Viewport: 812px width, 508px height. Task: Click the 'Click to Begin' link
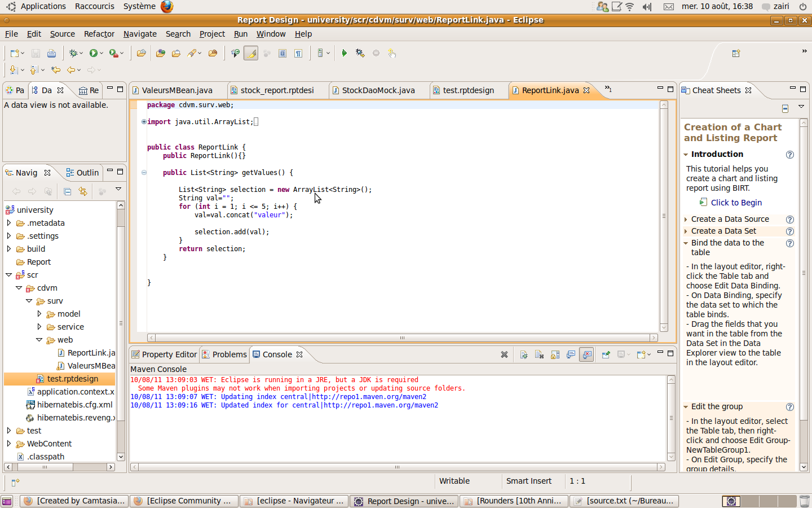click(x=736, y=203)
